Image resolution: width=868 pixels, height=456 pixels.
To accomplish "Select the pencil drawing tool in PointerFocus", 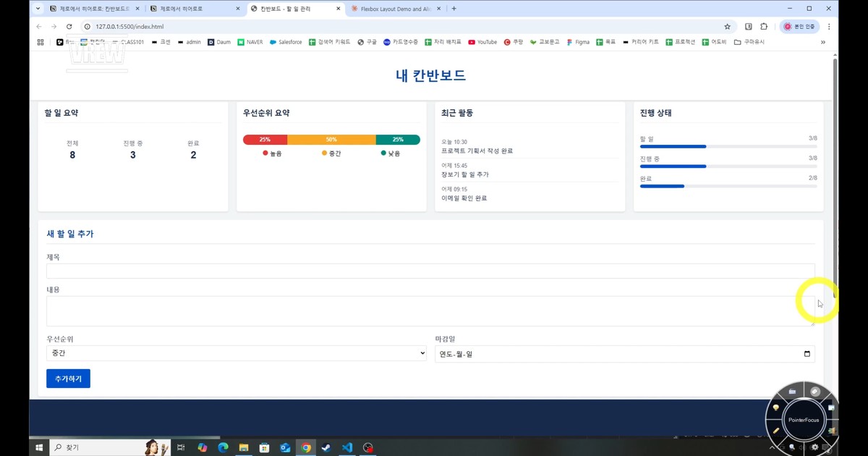I will (775, 431).
